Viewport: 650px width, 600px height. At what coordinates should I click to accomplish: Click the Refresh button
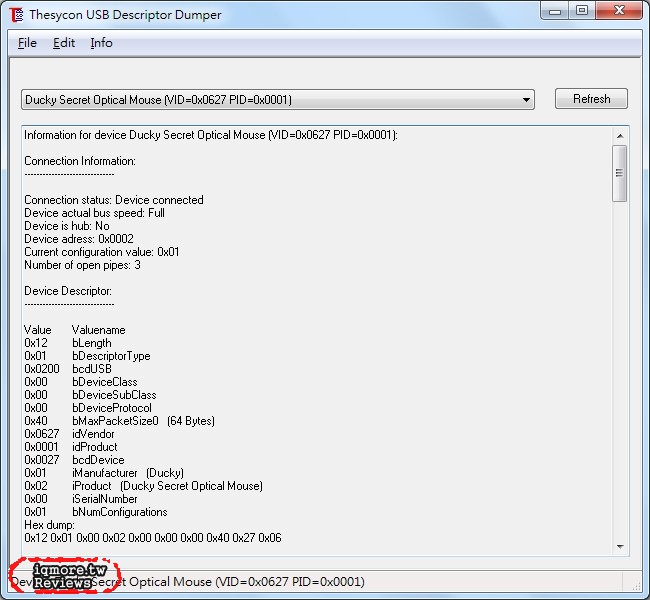pos(591,99)
